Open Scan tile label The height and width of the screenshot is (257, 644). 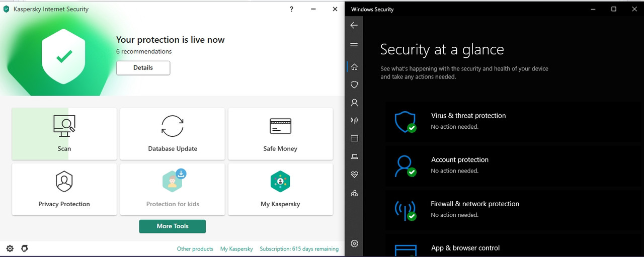[x=64, y=149]
